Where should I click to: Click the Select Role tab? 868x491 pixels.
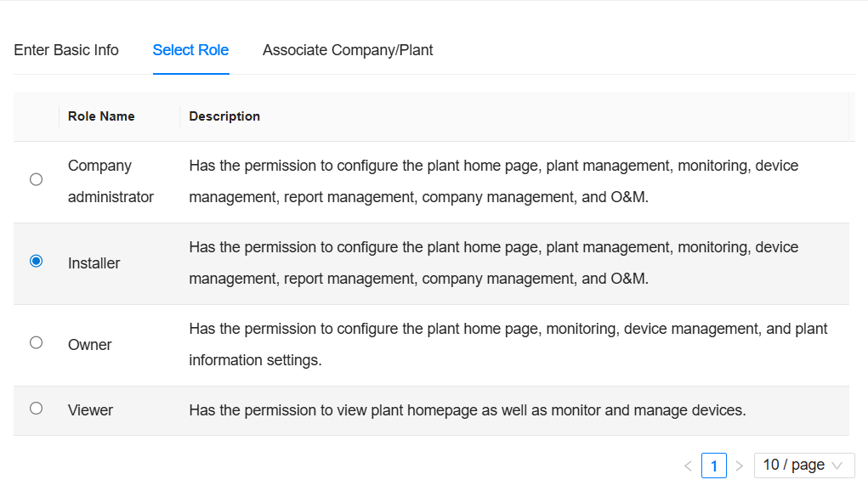click(x=190, y=50)
